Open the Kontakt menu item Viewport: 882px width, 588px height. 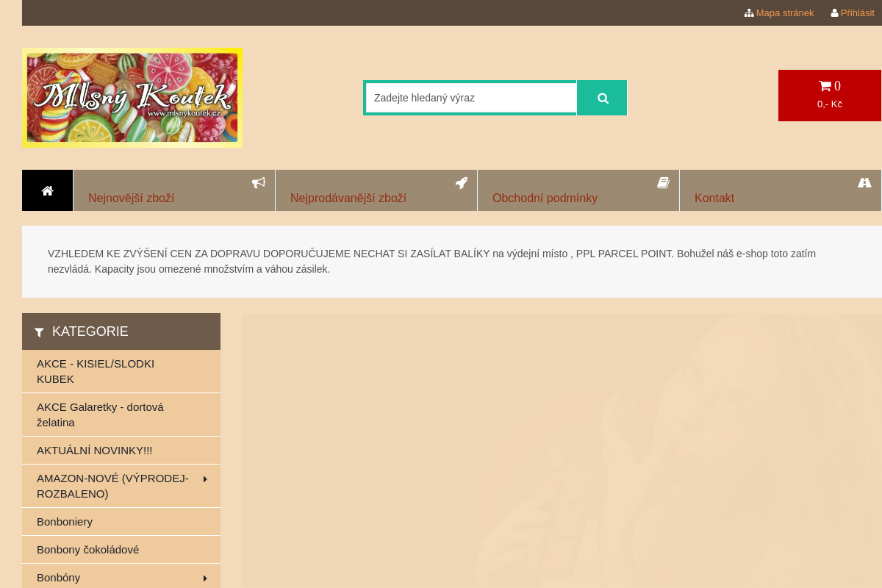coord(781,190)
